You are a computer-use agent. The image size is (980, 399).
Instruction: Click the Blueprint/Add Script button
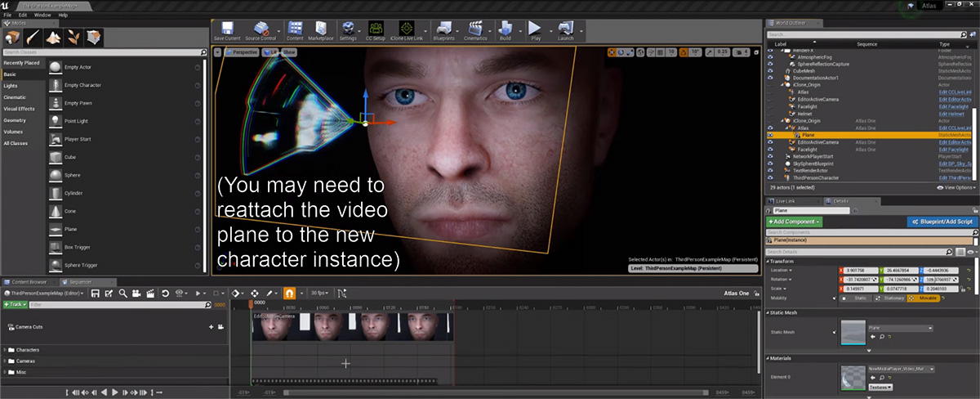pos(942,222)
